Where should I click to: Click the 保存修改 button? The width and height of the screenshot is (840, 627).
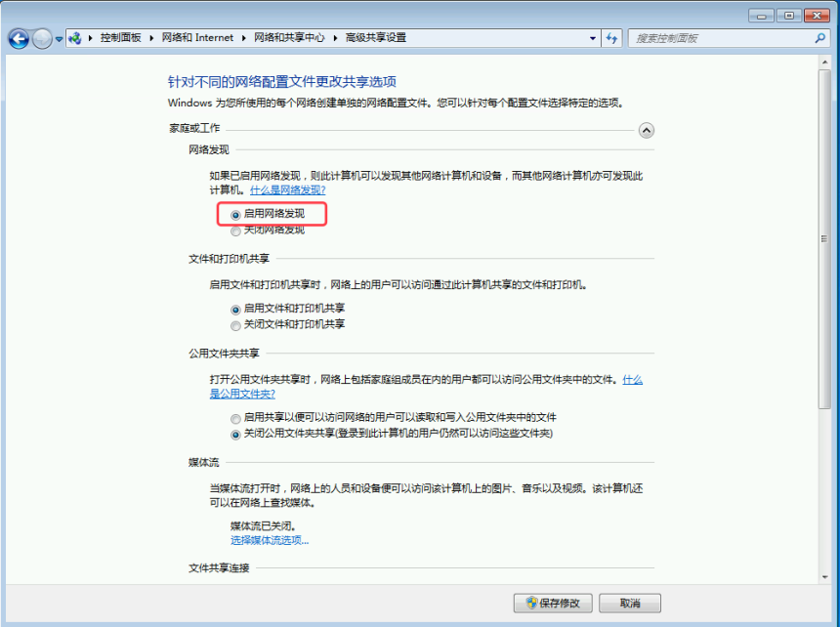pos(553,603)
